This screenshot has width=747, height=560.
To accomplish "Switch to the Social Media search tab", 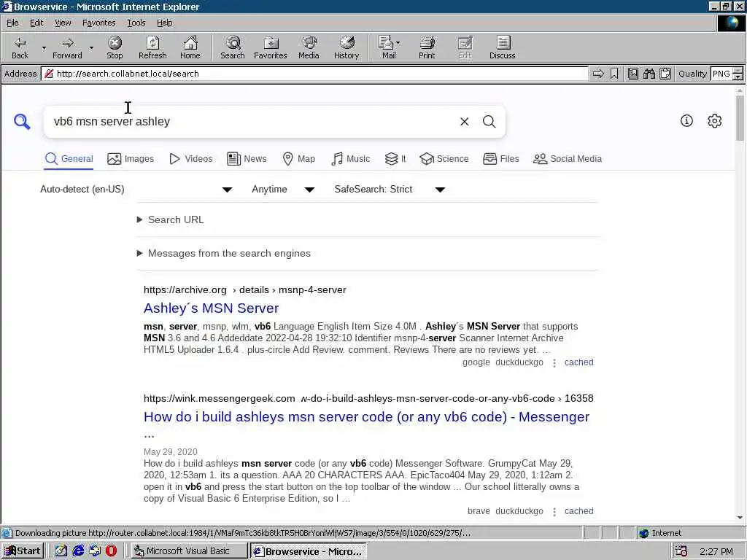I will click(x=568, y=158).
